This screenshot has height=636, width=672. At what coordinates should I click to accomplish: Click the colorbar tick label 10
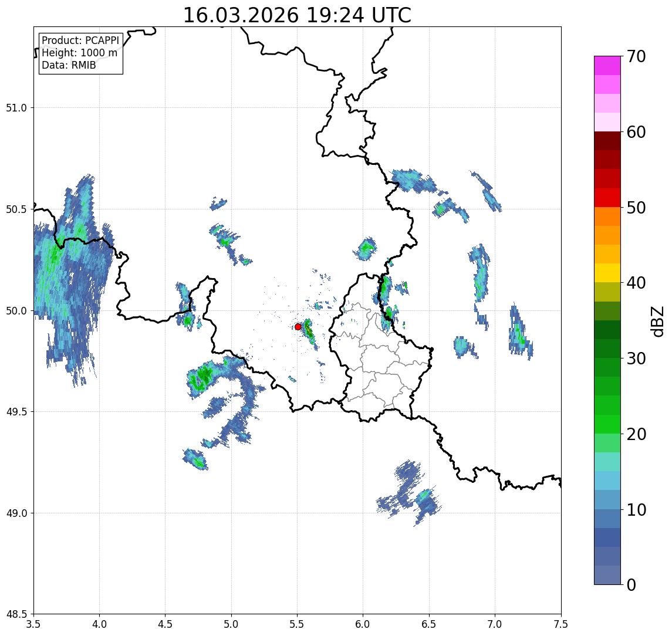coord(636,510)
